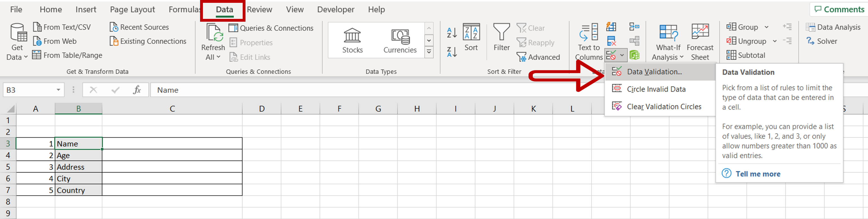Expand the Data Types gallery

click(429, 52)
